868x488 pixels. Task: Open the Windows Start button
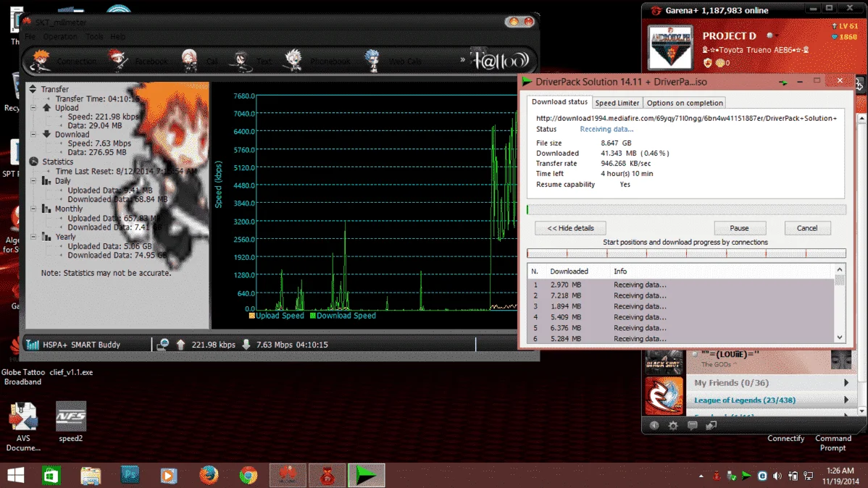15,475
